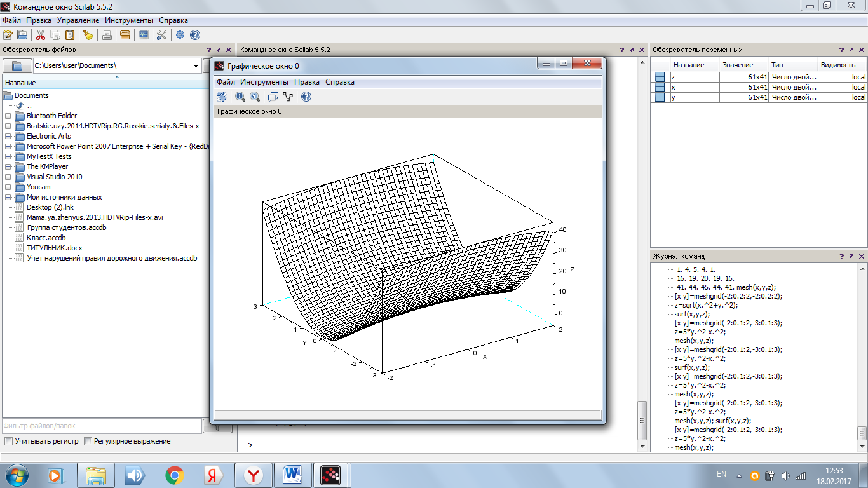Image resolution: width=868 pixels, height=488 pixels.
Task: Expand Visual Studio 2010 folder node
Action: pyautogui.click(x=8, y=177)
